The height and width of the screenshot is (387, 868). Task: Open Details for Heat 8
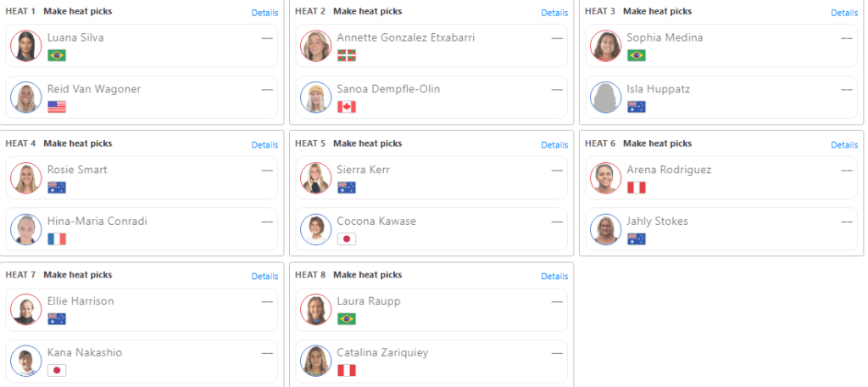(554, 276)
